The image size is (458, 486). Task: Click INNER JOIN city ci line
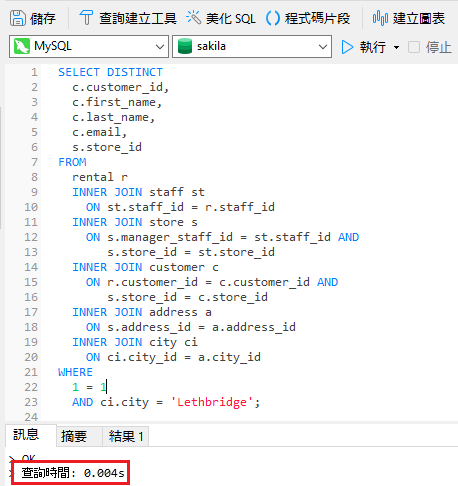pyautogui.click(x=135, y=342)
